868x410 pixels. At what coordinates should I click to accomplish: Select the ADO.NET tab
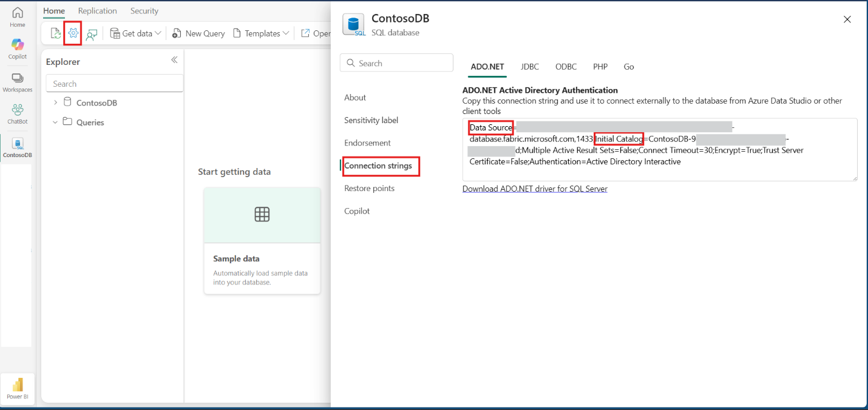pos(487,67)
